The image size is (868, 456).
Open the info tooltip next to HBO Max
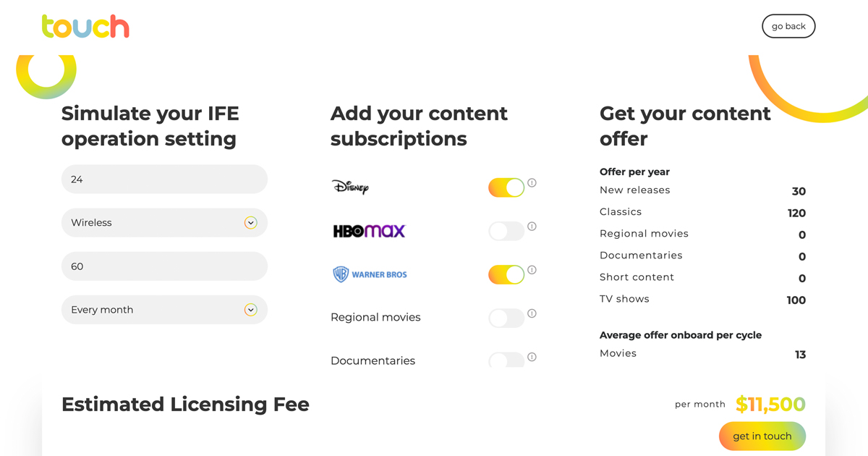pyautogui.click(x=532, y=227)
